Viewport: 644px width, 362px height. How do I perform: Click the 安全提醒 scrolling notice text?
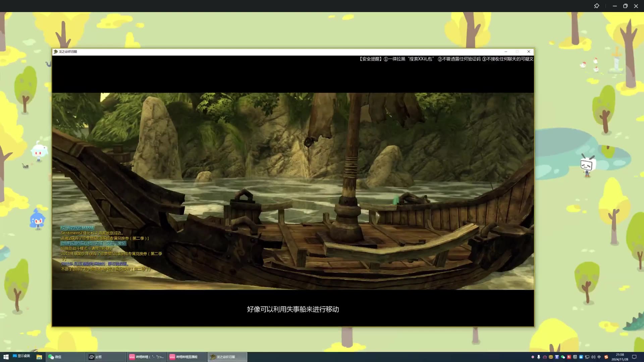point(446,59)
